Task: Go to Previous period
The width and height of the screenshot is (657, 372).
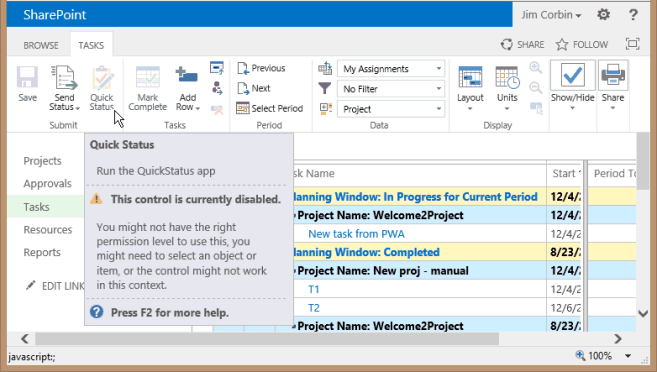Action: click(261, 68)
